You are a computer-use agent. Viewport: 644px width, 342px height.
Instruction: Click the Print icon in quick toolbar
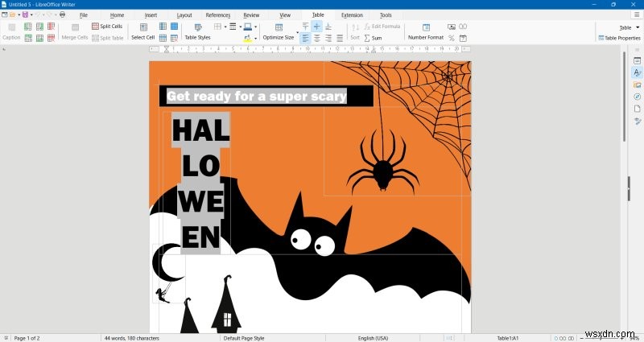(x=63, y=14)
